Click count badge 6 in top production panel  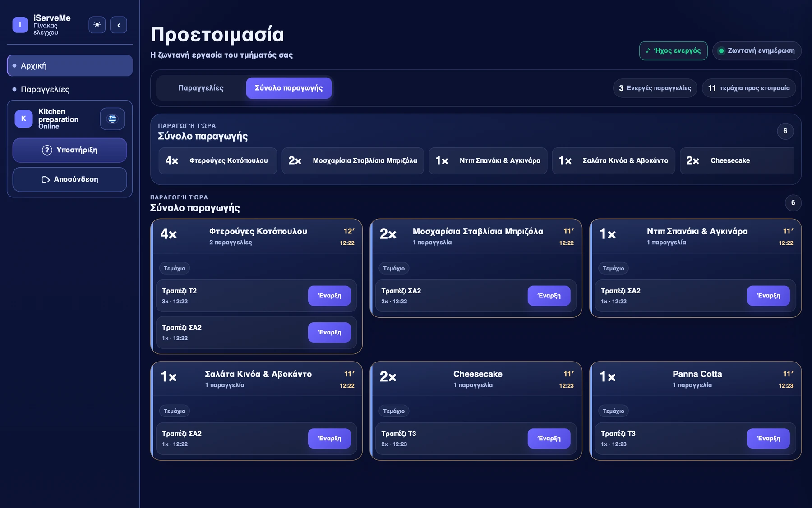click(785, 131)
